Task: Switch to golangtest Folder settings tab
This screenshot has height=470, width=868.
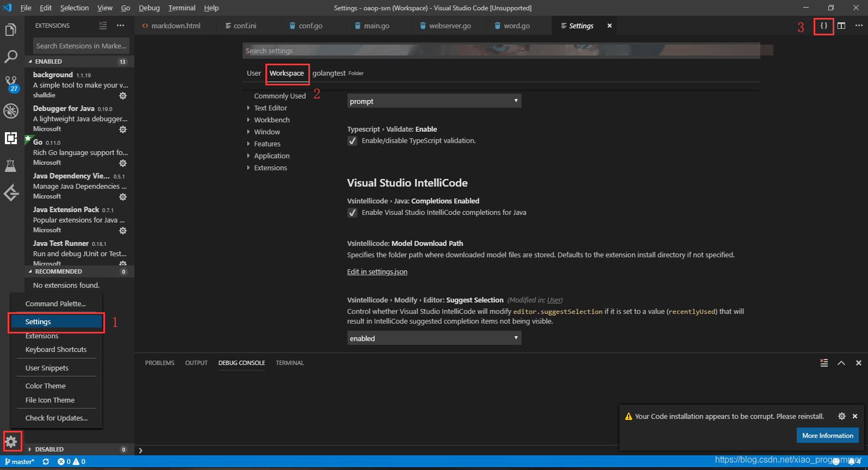Action: click(338, 73)
